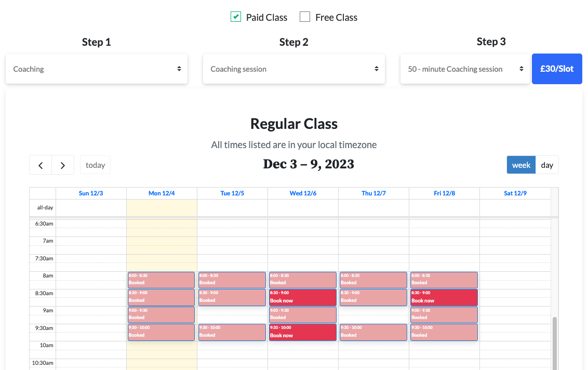Book the Wednesday 8:30-9:00 slot
The width and height of the screenshot is (588, 370).
click(303, 297)
